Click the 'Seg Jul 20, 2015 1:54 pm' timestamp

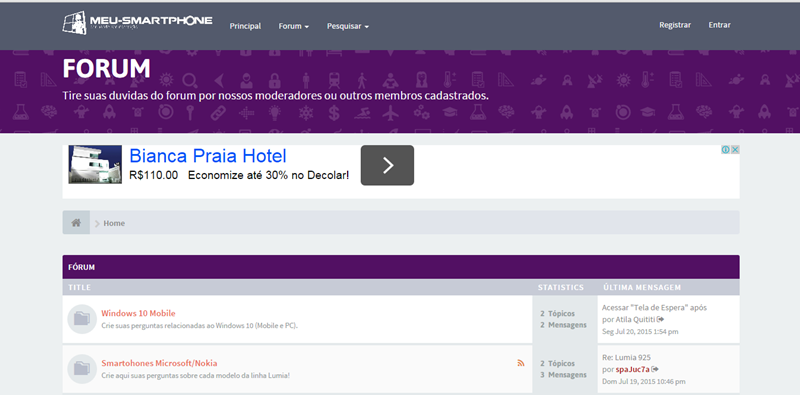640,332
